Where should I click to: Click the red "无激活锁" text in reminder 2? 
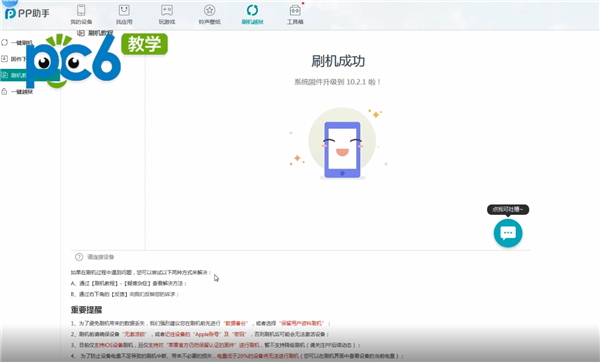click(134, 334)
